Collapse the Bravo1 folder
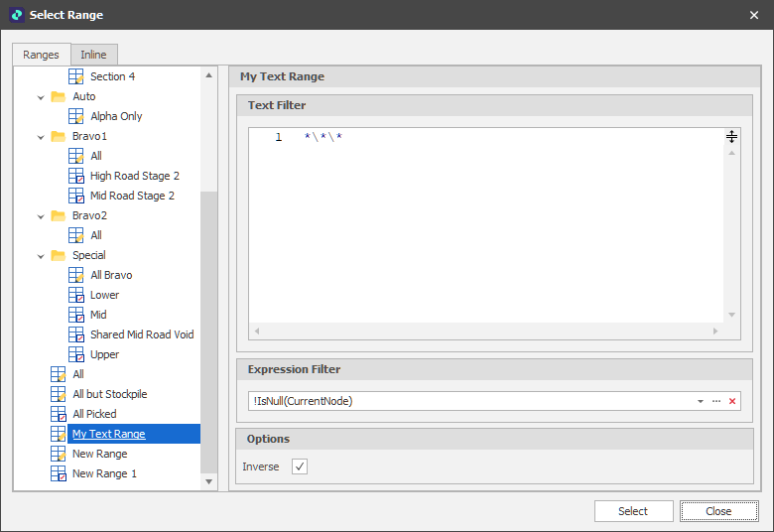The width and height of the screenshot is (774, 532). tap(41, 137)
